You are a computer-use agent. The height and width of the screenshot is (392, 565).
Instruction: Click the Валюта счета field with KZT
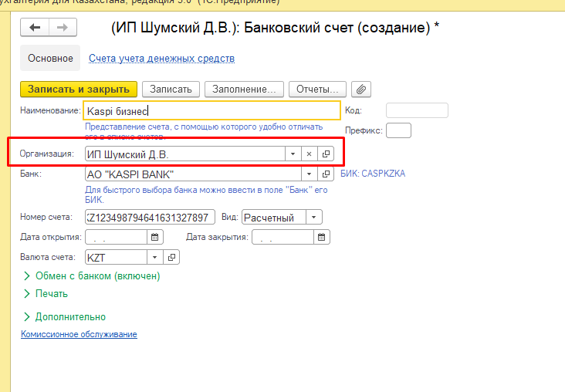[x=116, y=257]
